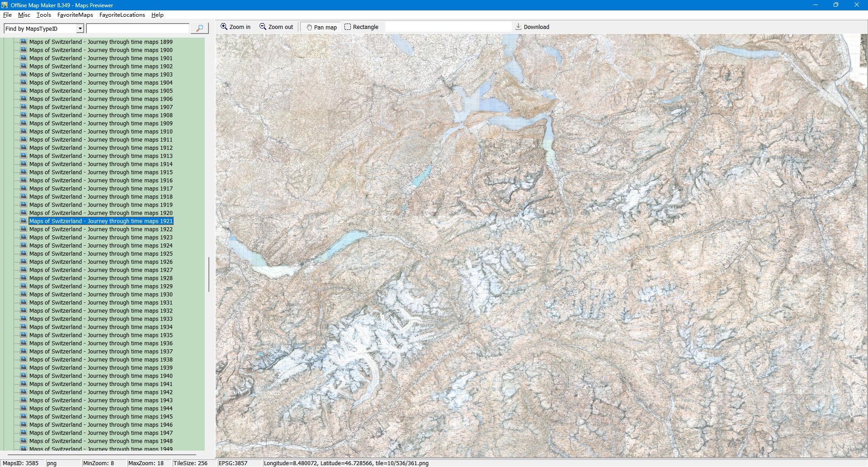Image resolution: width=868 pixels, height=467 pixels.
Task: Click the Zoom in magnifier icon
Action: coord(224,27)
